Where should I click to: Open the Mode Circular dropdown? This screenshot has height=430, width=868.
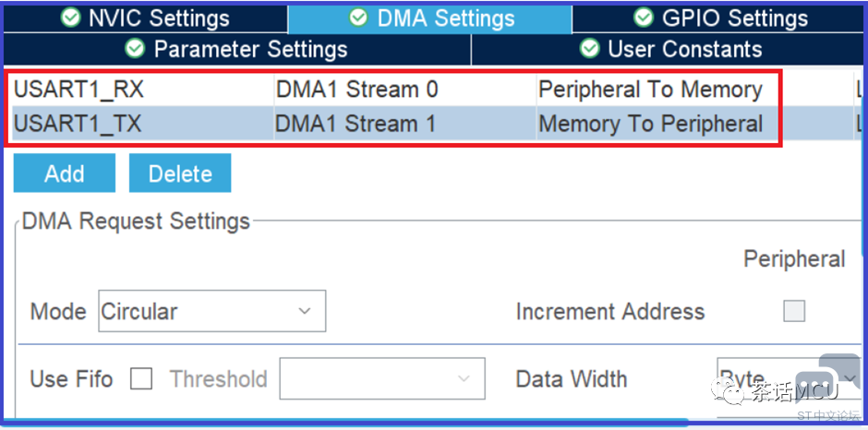[x=212, y=311]
